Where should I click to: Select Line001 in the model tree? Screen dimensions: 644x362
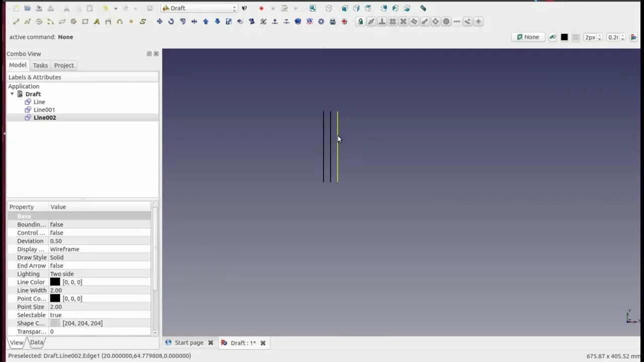[44, 110]
